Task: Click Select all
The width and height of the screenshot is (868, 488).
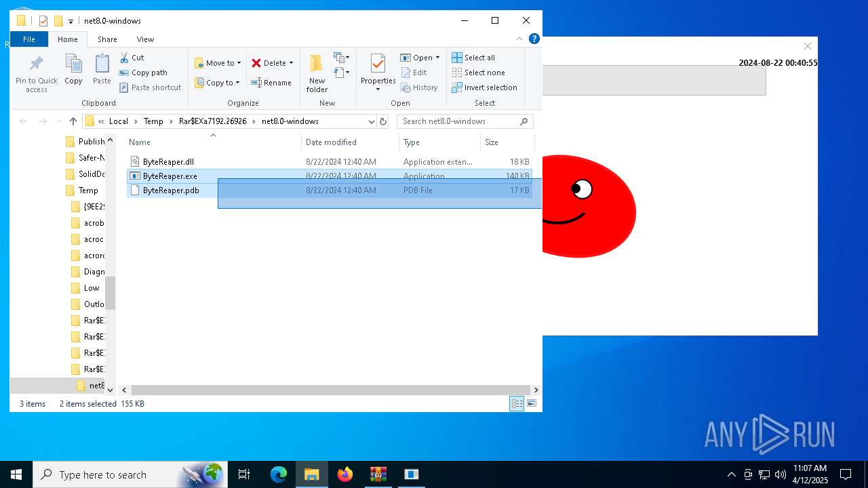Action: click(x=473, y=58)
